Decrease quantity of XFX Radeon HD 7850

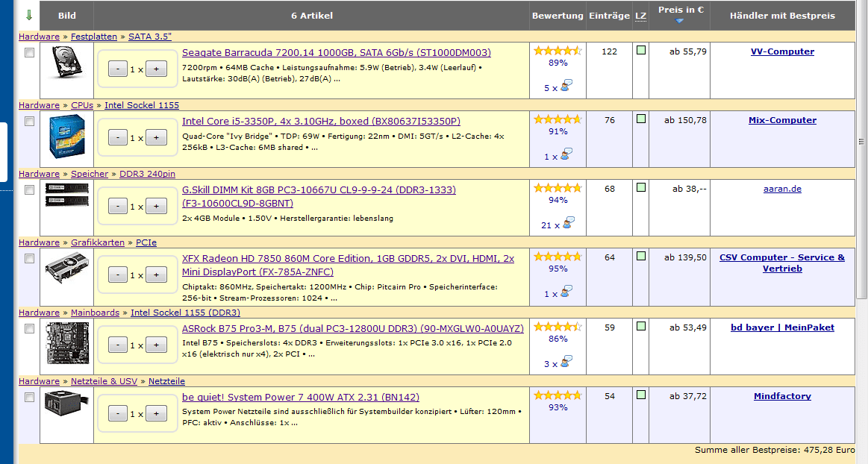point(117,275)
